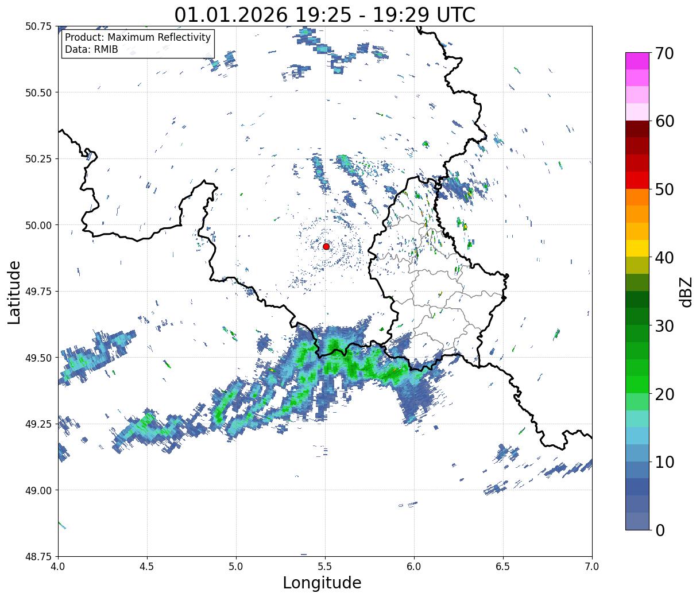700x597 pixels.
Task: Click the dark maroon swatch below 60 dBZ
Action: [x=637, y=129]
